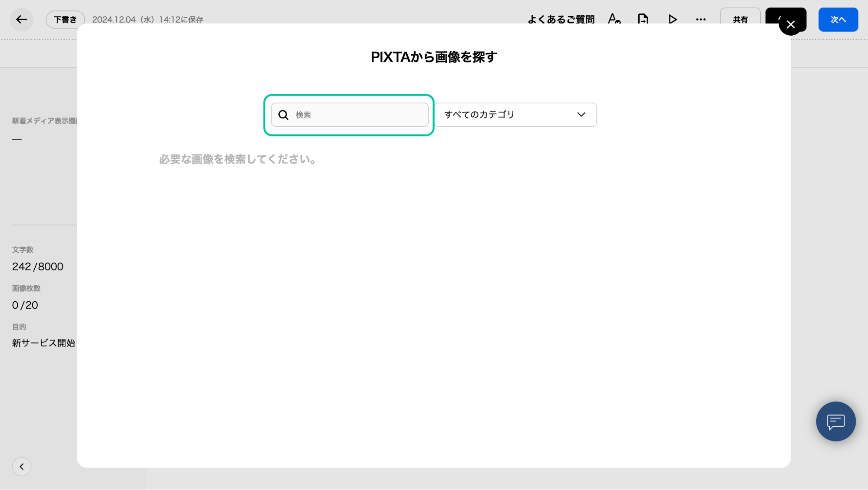Click the 新サービス開始 purpose text
Screen dimensions: 868x490
(43, 343)
